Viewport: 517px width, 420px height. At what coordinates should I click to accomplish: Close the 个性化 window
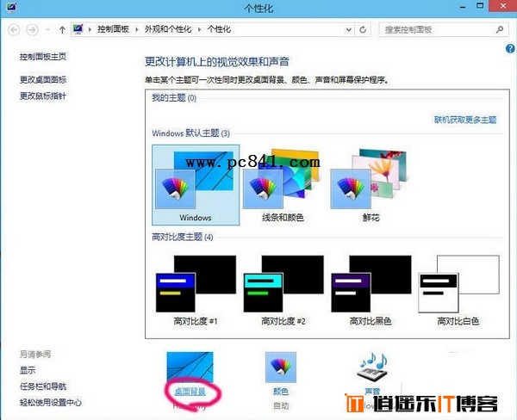pyautogui.click(x=503, y=6)
